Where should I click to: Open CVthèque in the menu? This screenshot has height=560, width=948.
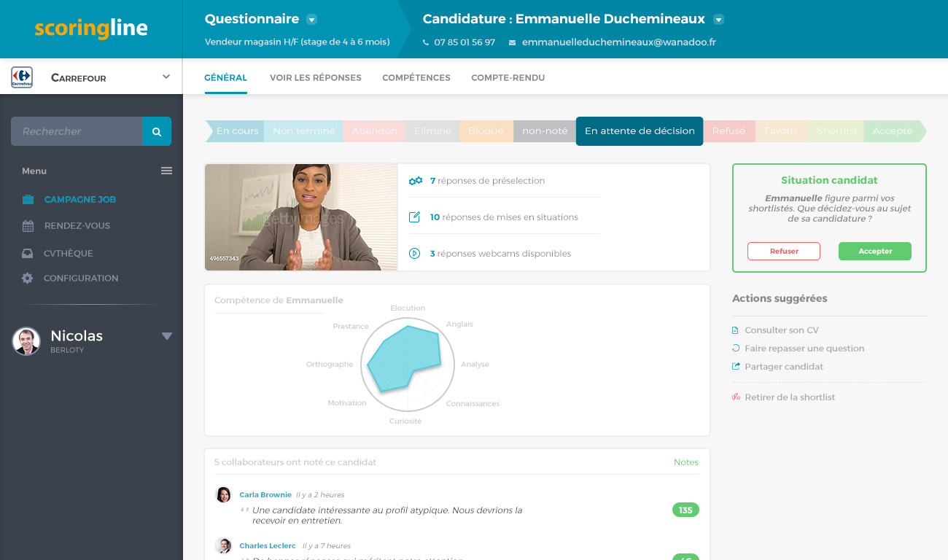pyautogui.click(x=69, y=253)
